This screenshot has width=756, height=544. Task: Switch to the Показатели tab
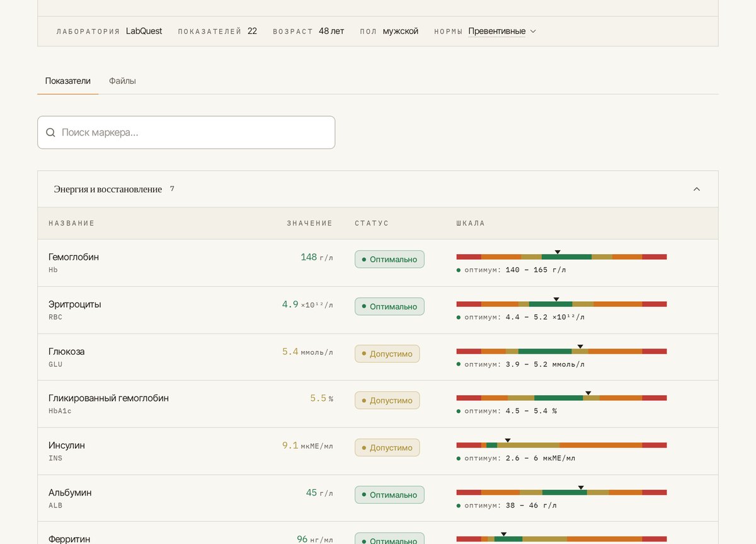point(68,81)
